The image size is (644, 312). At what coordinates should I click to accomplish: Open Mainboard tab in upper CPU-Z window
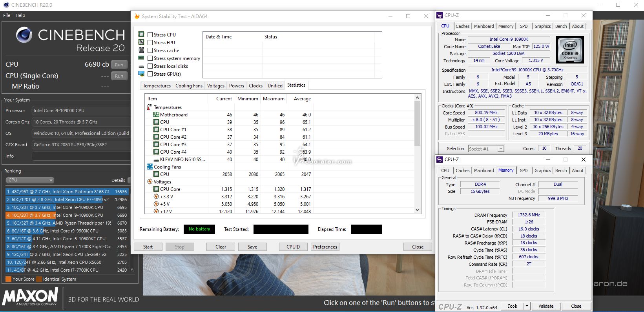483,26
